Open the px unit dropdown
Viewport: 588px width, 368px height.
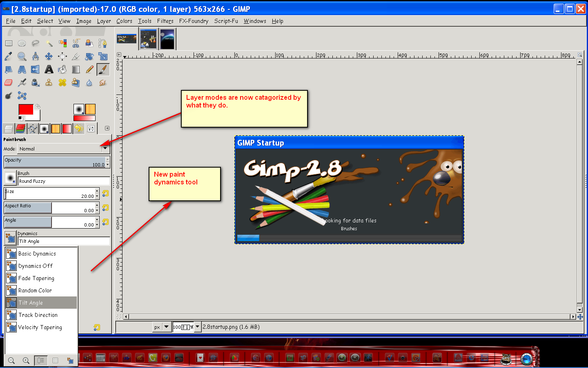[x=162, y=327]
